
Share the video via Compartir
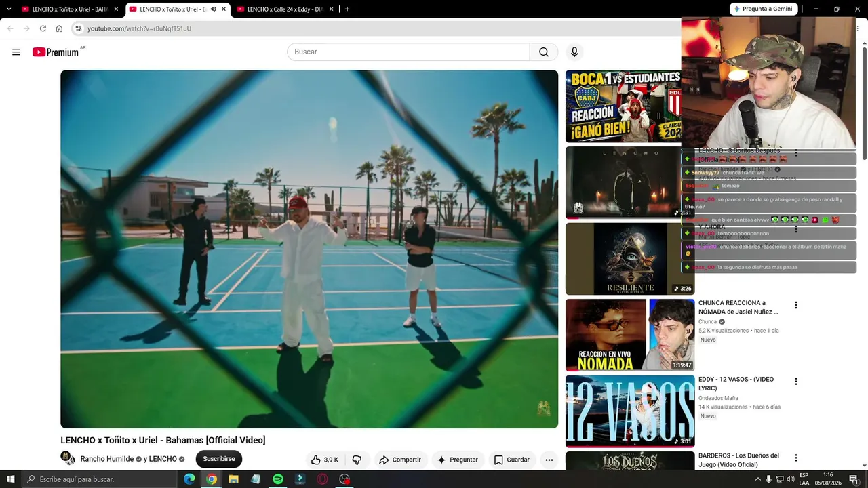[400, 460]
